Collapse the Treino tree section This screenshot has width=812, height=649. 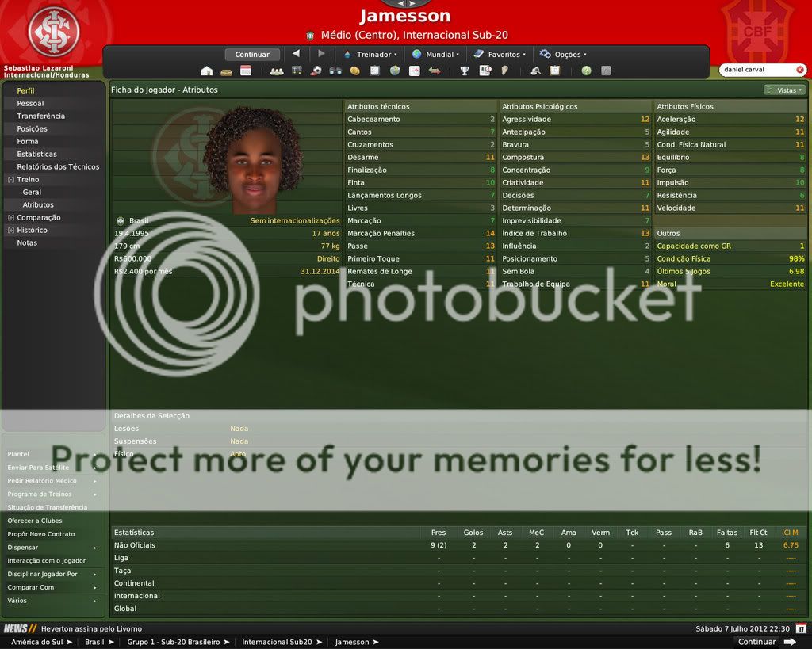10,180
